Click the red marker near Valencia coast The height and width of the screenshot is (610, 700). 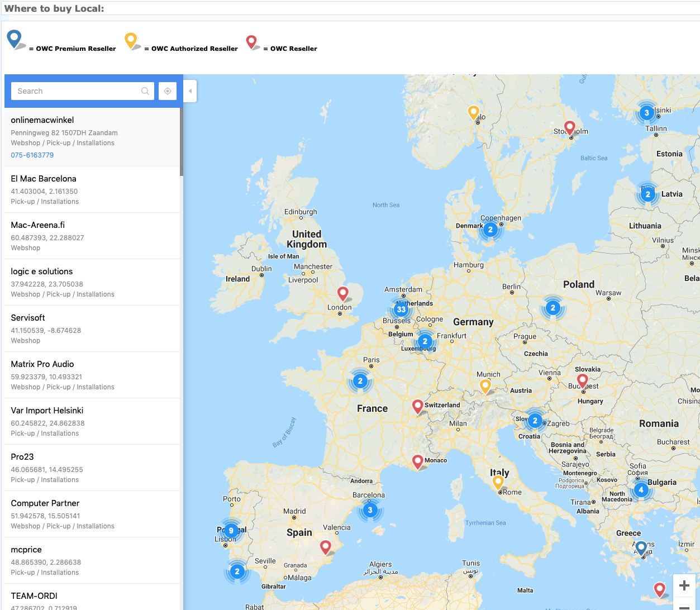[326, 547]
